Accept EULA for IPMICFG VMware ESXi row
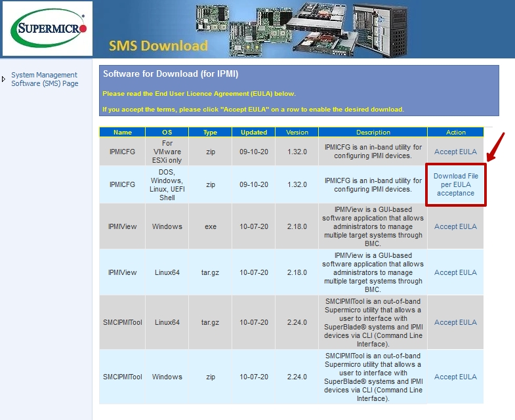Viewport: 515px width, 420px height. pyautogui.click(x=455, y=152)
